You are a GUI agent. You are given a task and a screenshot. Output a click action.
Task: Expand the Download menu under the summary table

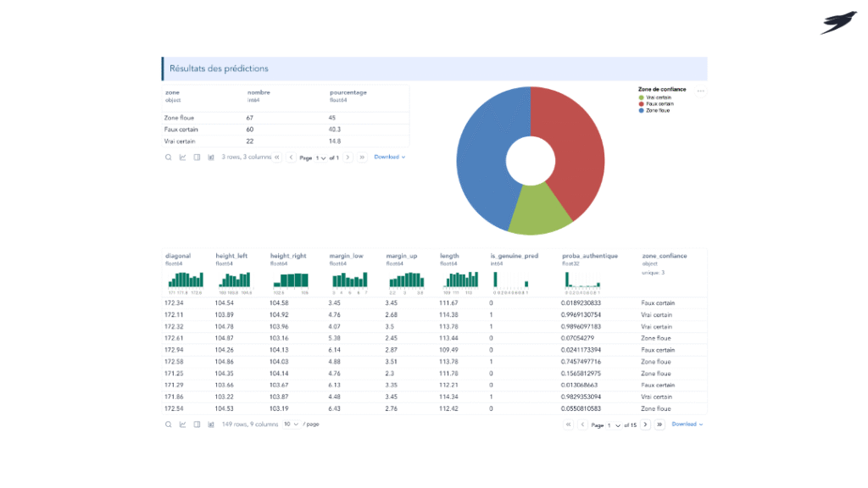(390, 157)
